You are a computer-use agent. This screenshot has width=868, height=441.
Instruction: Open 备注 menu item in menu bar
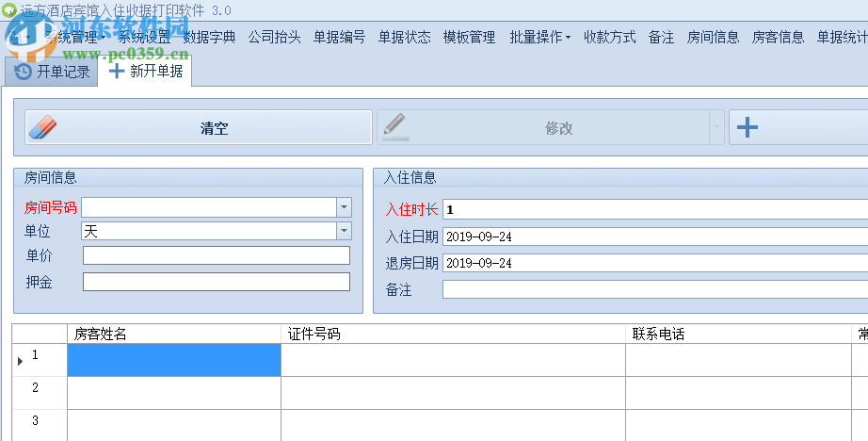click(662, 37)
